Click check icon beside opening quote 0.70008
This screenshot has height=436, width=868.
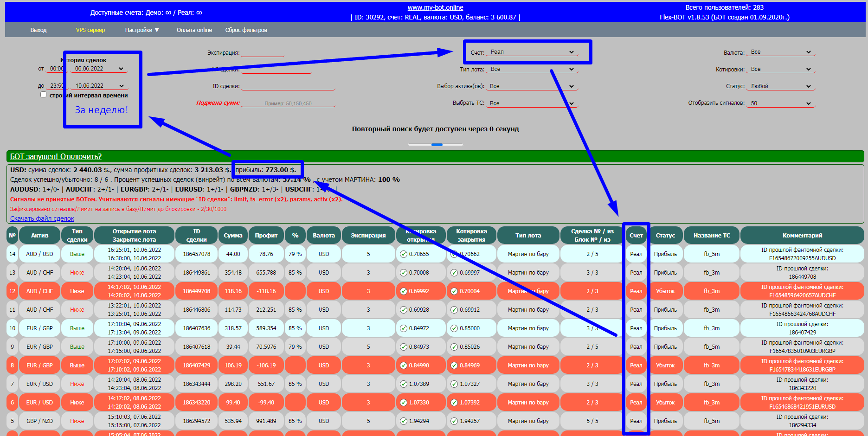coord(404,273)
